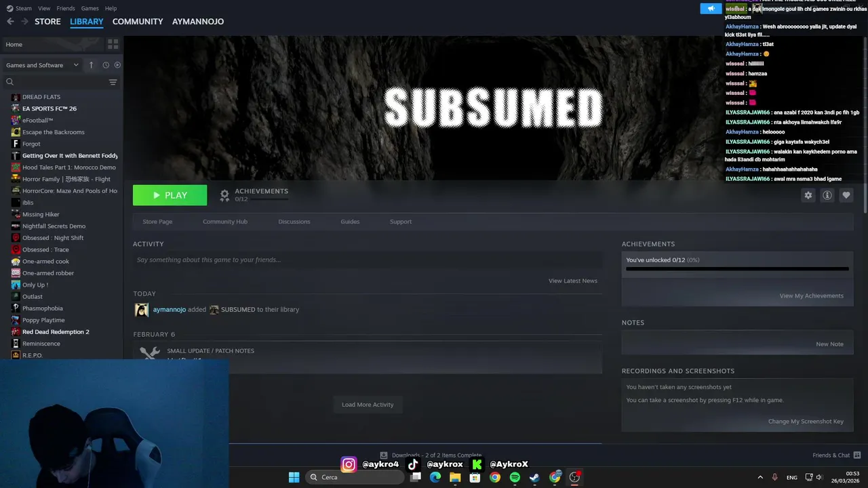The width and height of the screenshot is (868, 488).
Task: Click the activity 'Say something' input field
Action: click(x=368, y=260)
